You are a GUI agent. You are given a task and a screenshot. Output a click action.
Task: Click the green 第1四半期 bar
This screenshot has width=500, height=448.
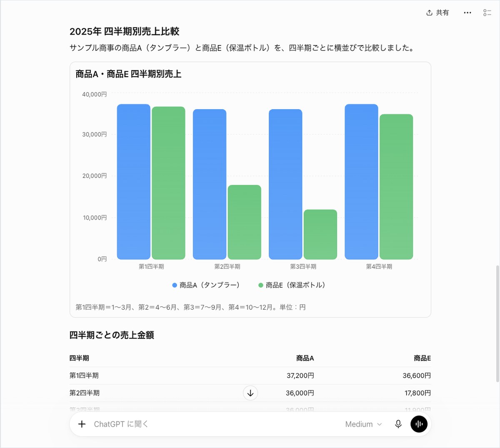point(168,183)
